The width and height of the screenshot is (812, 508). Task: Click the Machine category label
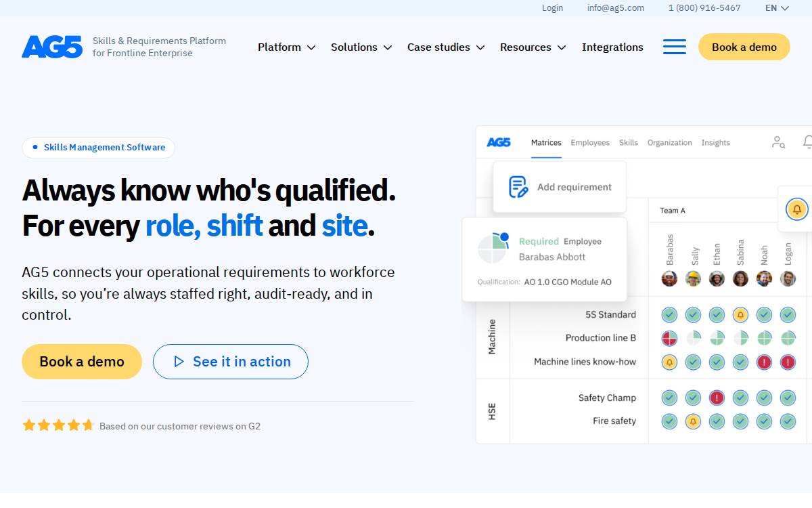coord(492,337)
